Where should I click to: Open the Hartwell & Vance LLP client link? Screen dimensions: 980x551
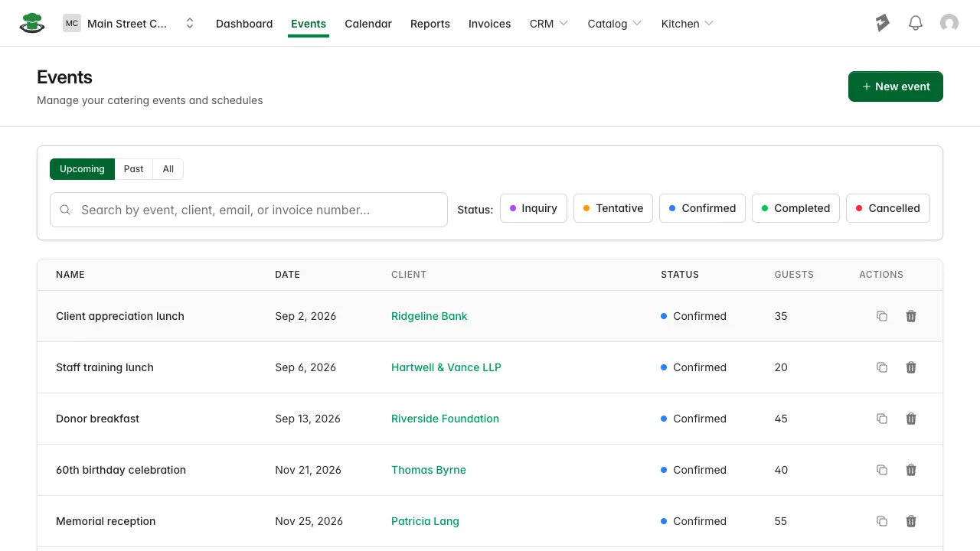446,367
